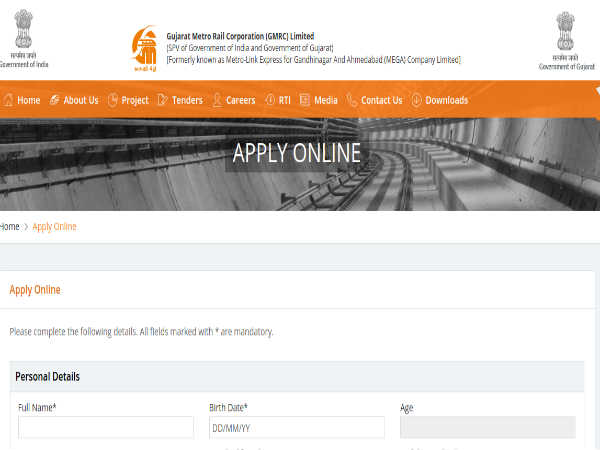Click the Apply Online breadcrumb link
The image size is (600, 450).
[54, 227]
